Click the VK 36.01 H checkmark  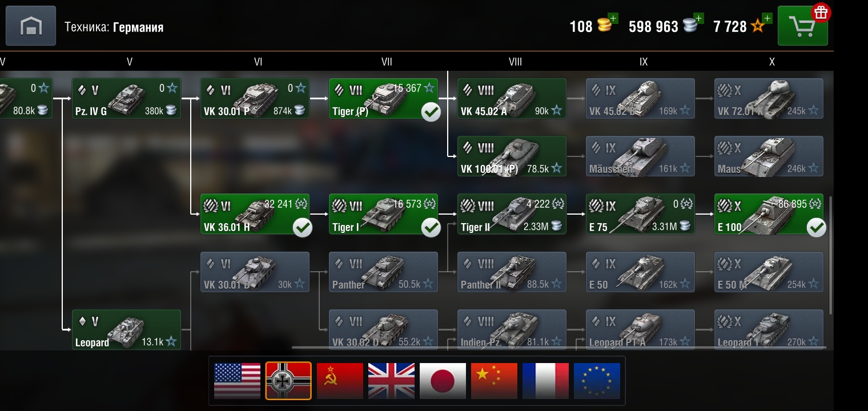click(302, 228)
